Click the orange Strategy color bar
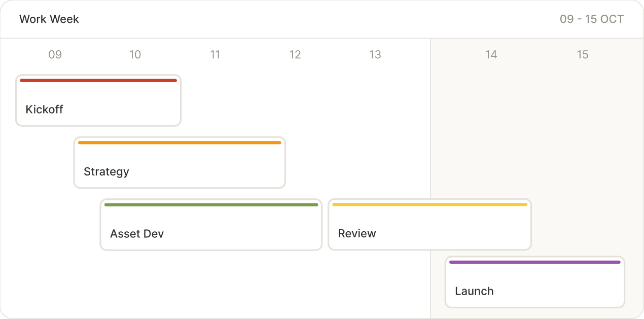 coord(180,143)
